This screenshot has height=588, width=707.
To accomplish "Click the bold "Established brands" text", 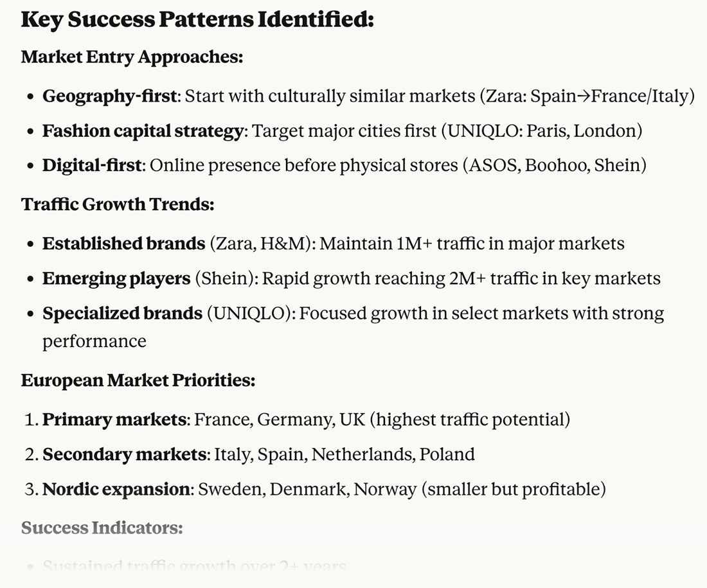I will [x=123, y=244].
